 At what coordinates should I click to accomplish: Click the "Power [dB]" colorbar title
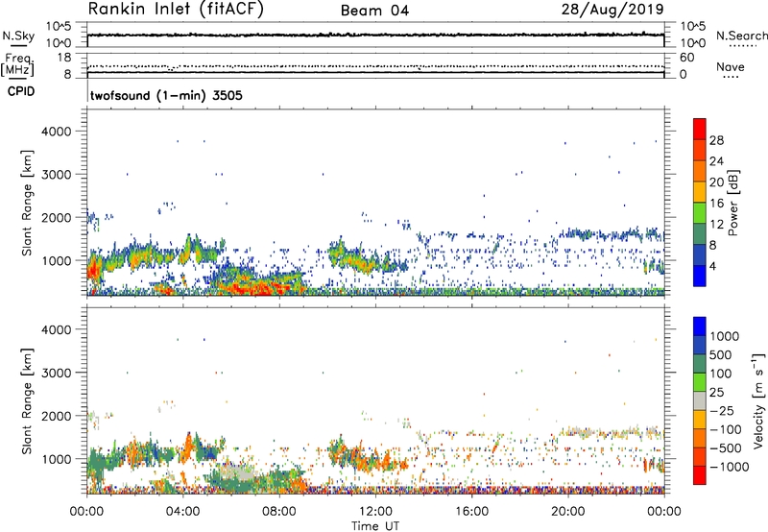[x=732, y=203]
